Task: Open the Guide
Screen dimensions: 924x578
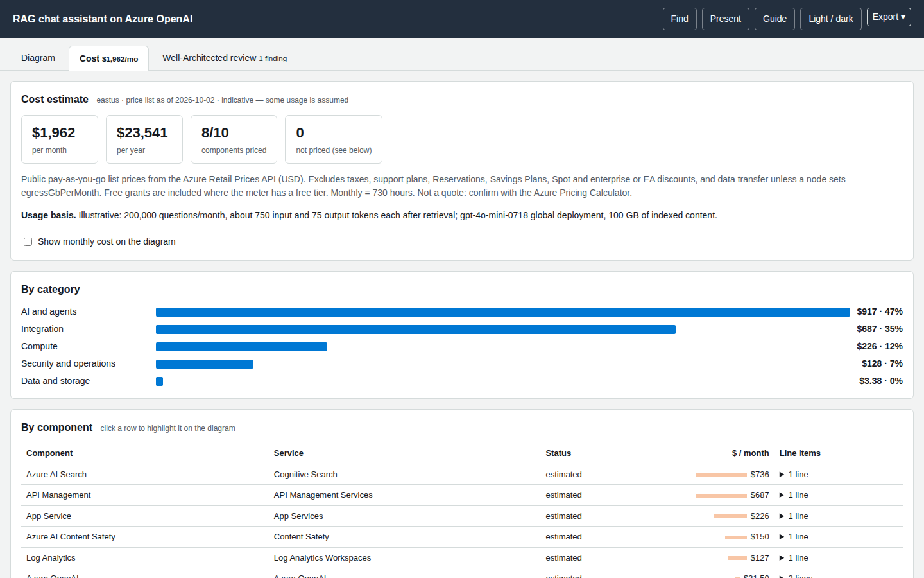Action: 774,19
